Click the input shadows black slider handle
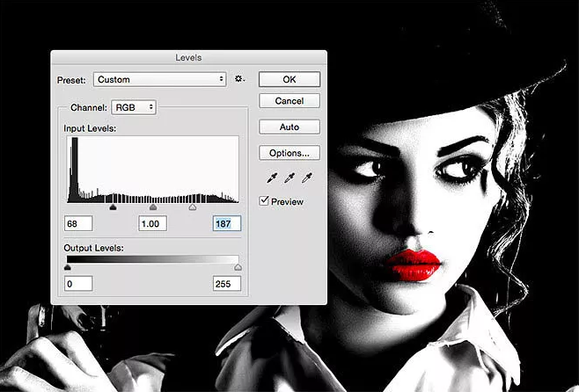Screen dimensions: 579x392 [112, 208]
